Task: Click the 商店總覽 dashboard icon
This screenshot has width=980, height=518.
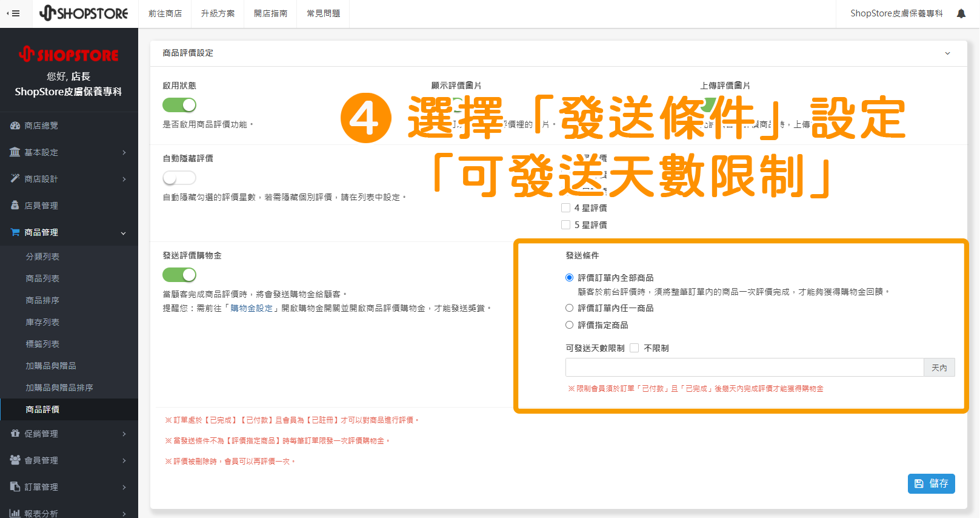Action: coord(15,126)
